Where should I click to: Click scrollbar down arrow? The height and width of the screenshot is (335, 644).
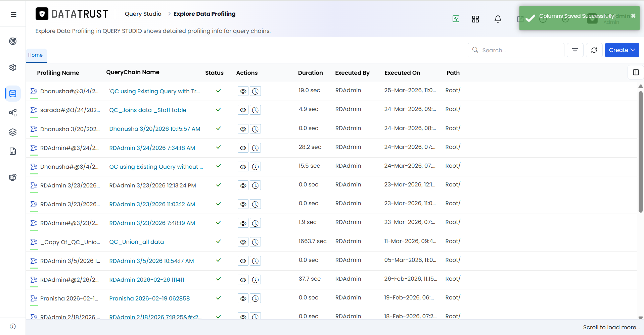tap(640, 318)
